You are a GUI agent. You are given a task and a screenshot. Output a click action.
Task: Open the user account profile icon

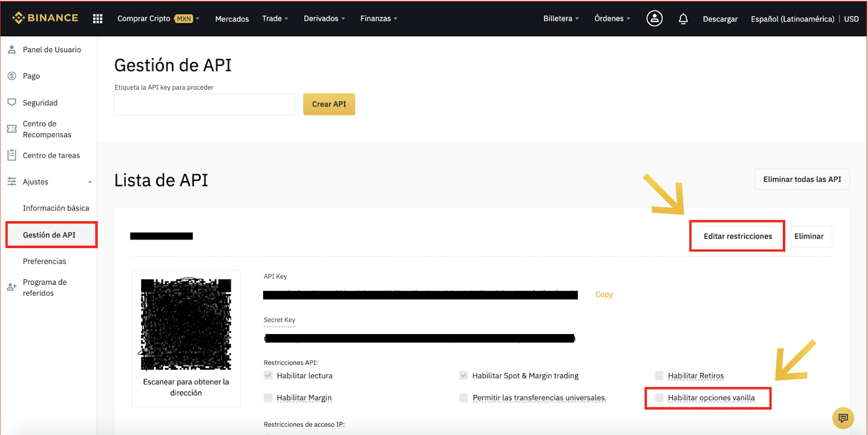(654, 18)
